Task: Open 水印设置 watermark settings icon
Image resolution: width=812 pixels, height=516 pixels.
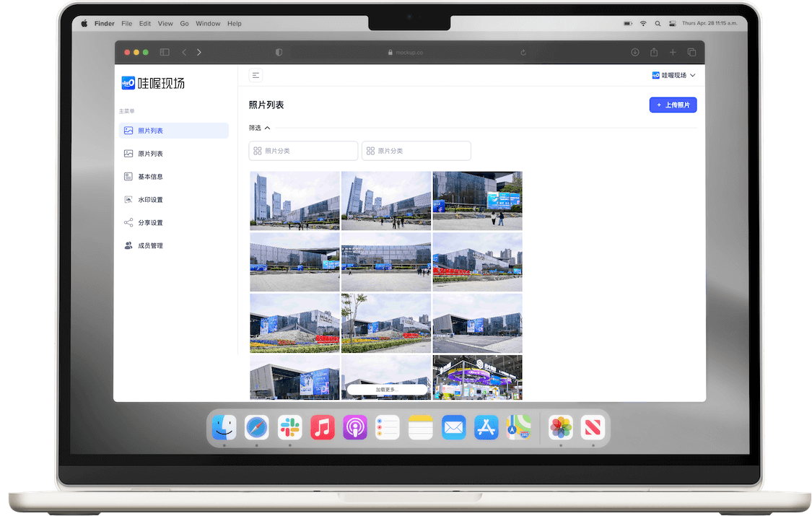Action: 128,200
